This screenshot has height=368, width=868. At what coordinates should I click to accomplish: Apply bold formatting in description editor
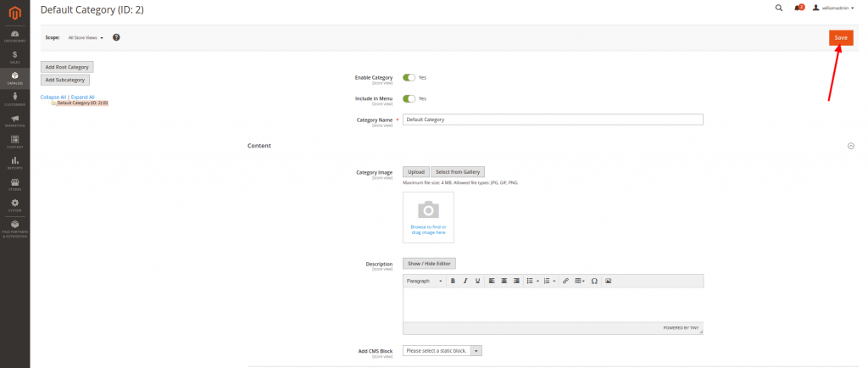453,281
